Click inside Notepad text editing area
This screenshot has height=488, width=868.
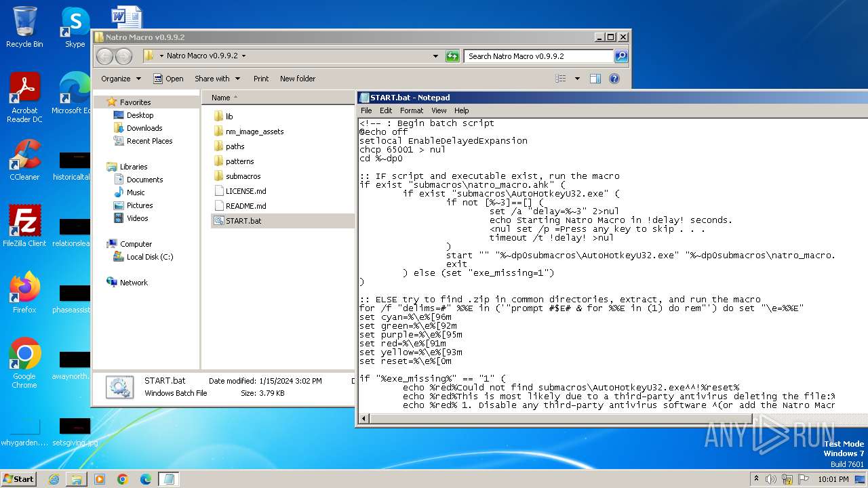pos(613,264)
